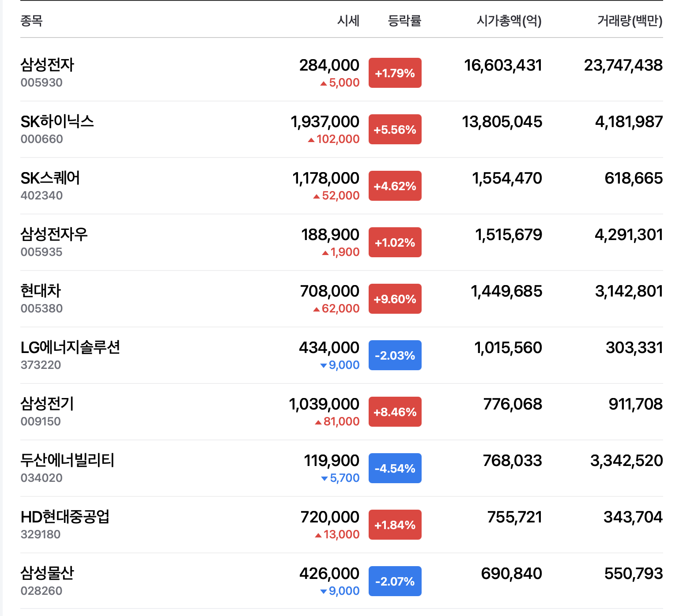Click the market cap 16,603,431
This screenshot has height=616, width=679.
point(503,65)
